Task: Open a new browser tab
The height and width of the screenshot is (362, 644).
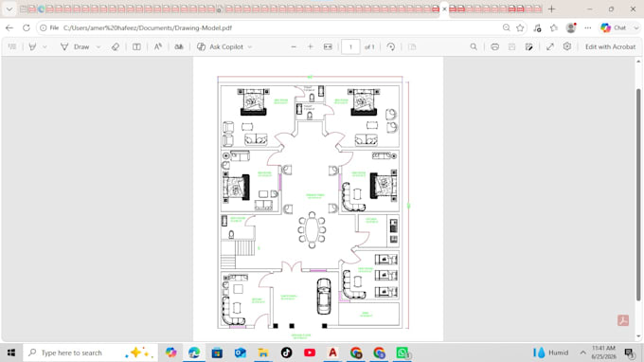Action: click(x=551, y=9)
